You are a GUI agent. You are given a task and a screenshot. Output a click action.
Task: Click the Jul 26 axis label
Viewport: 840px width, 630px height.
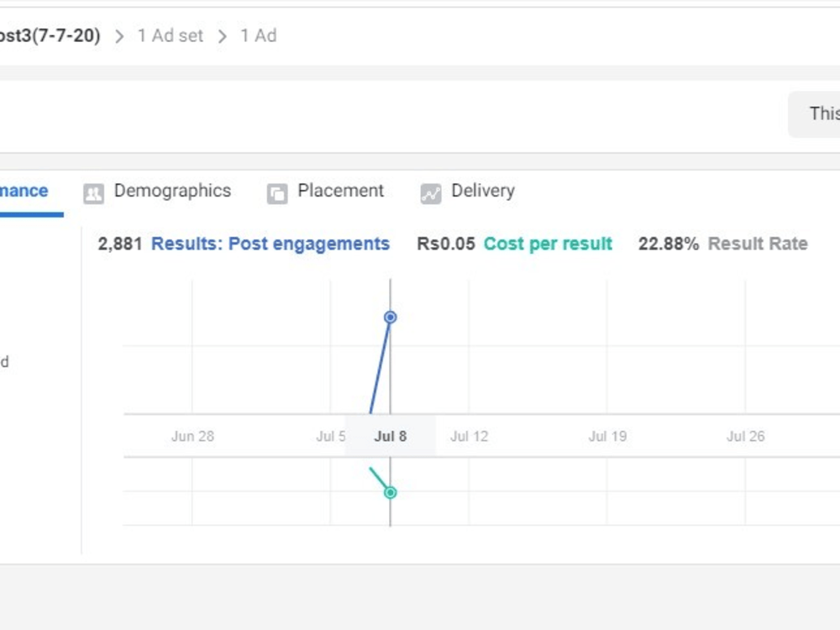(746, 436)
